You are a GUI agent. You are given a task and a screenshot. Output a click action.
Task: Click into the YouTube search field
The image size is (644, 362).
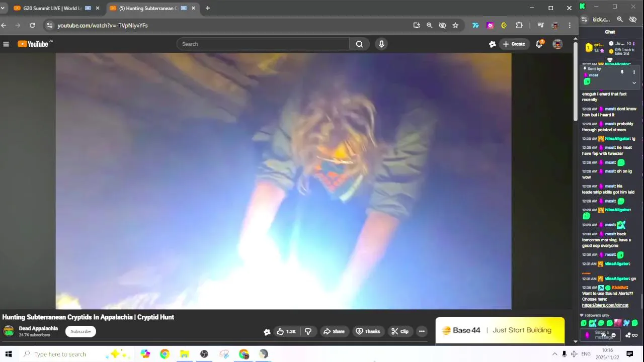(263, 44)
